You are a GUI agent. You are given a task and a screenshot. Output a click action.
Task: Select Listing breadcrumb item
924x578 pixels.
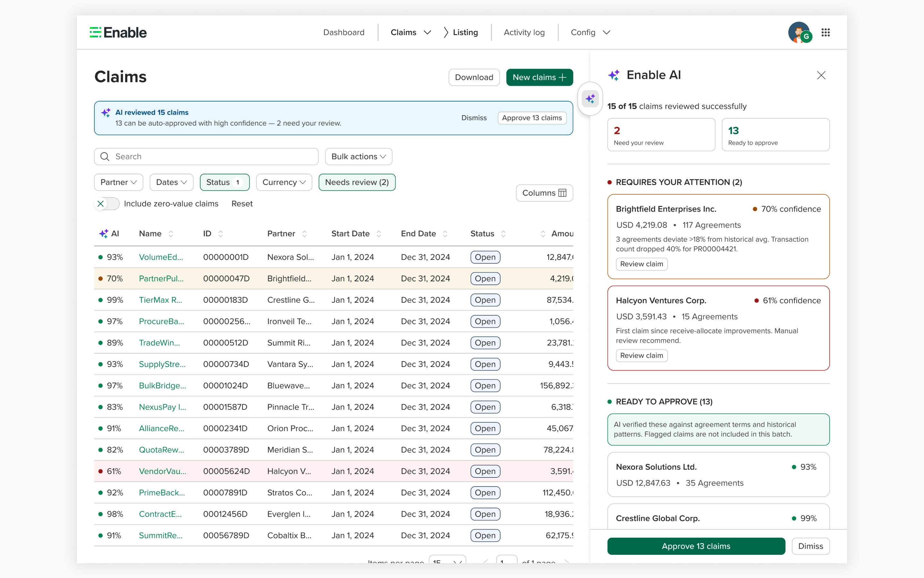[x=466, y=32]
